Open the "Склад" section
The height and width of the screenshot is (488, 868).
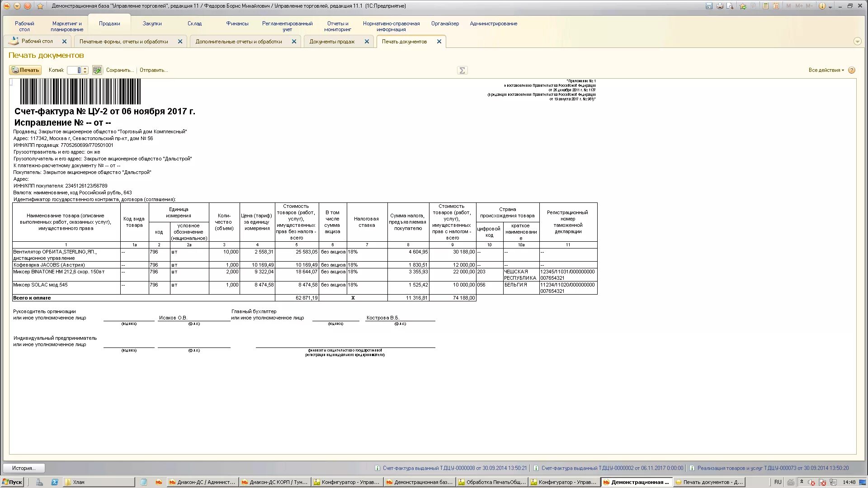195,23
